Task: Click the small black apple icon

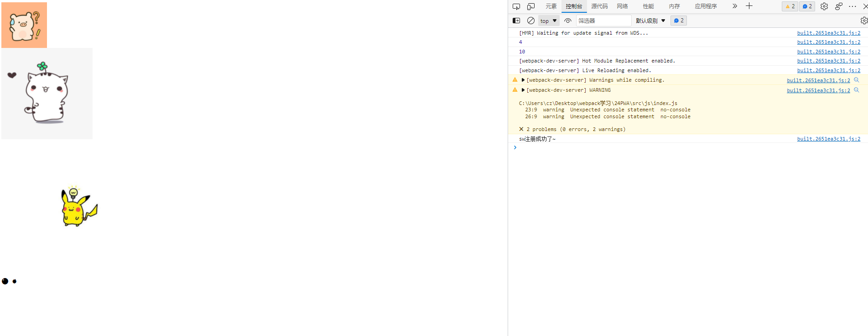Action: 15,281
